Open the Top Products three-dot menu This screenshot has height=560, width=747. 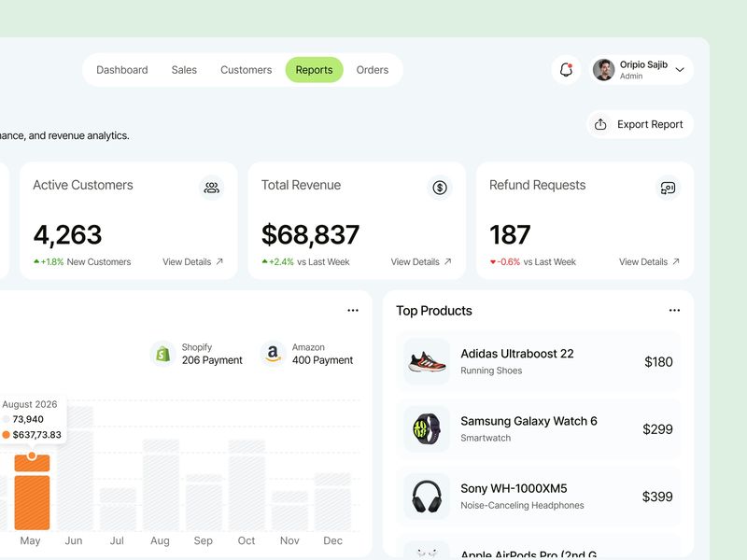[674, 310]
